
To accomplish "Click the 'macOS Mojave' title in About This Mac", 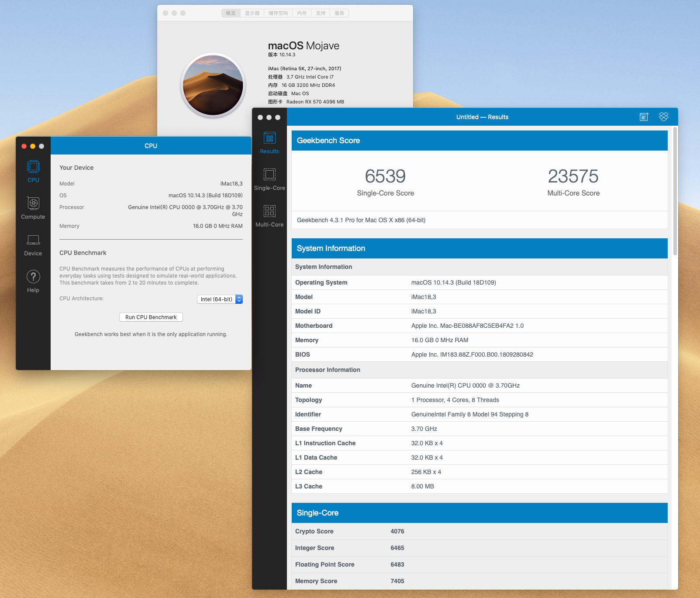I will [x=303, y=46].
